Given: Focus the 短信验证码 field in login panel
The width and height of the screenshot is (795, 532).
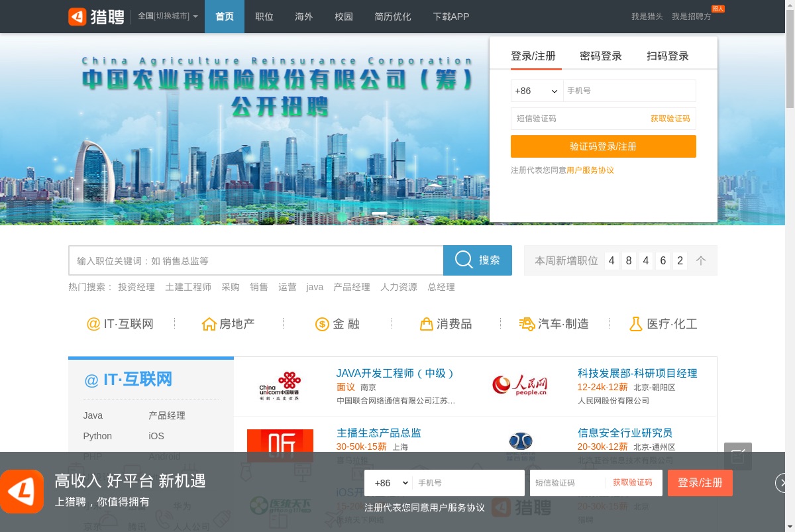Looking at the screenshot, I should pos(579,119).
